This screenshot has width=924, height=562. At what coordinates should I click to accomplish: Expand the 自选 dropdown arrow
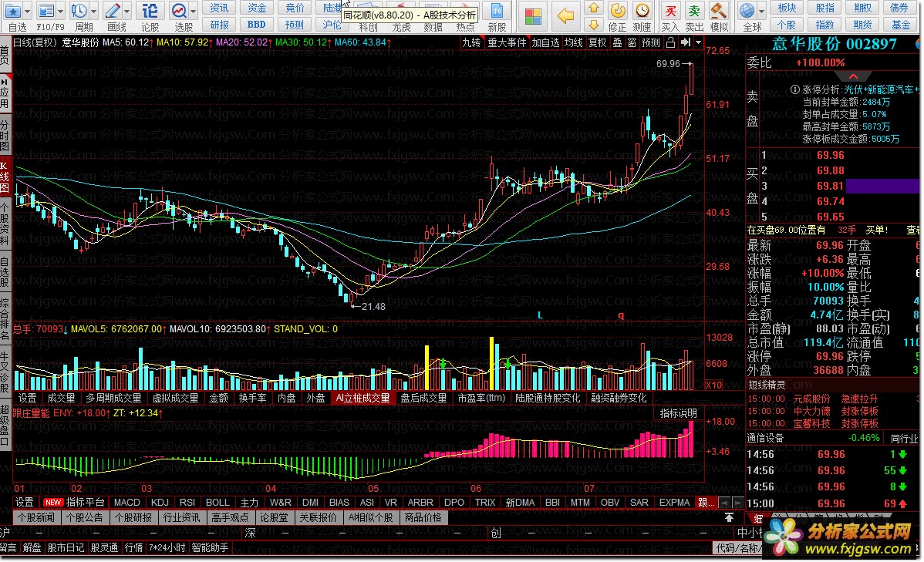point(27,12)
